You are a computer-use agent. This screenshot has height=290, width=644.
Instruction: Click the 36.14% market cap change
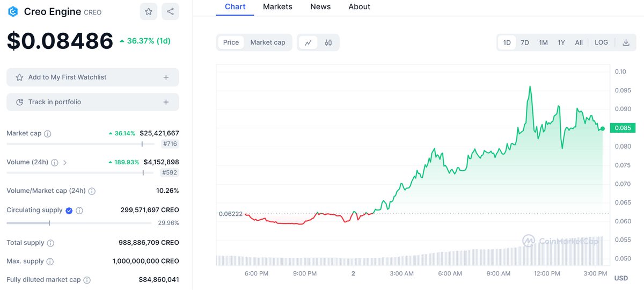click(122, 133)
